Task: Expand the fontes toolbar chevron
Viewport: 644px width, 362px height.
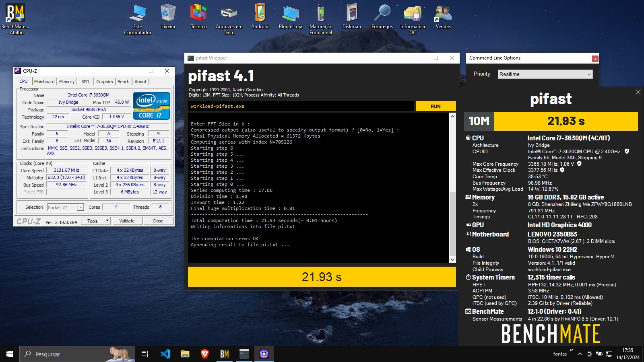Action: [571, 350]
